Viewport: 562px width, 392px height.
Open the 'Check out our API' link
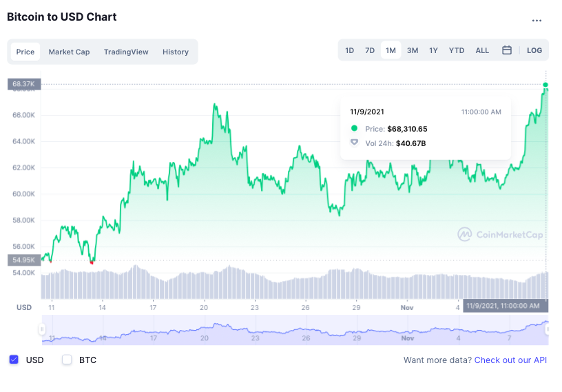point(510,360)
